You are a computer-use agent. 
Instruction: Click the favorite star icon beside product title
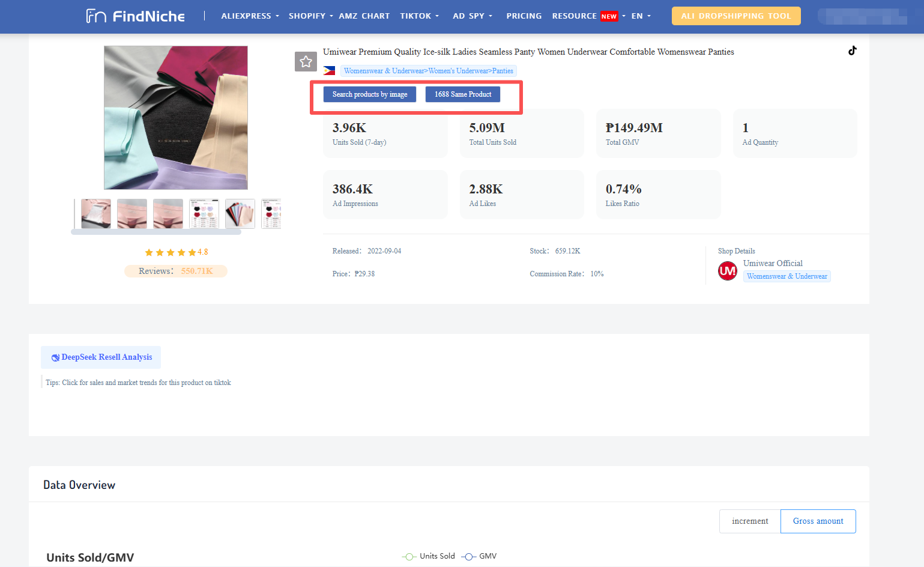coord(306,61)
